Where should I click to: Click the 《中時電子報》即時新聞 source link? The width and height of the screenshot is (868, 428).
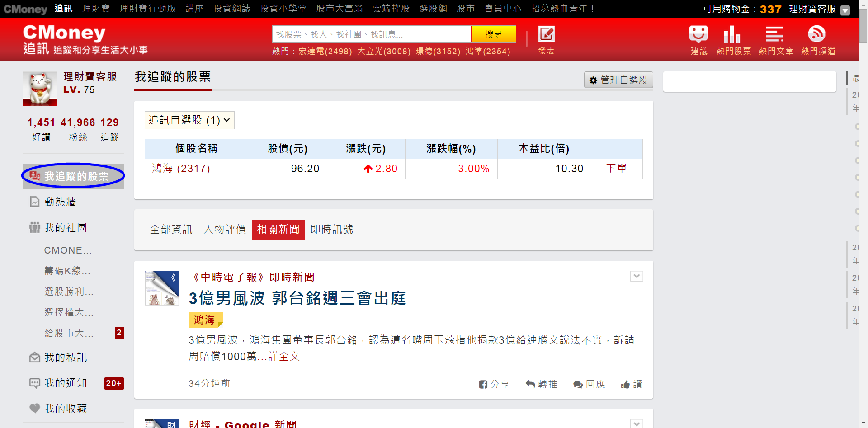[x=251, y=277]
